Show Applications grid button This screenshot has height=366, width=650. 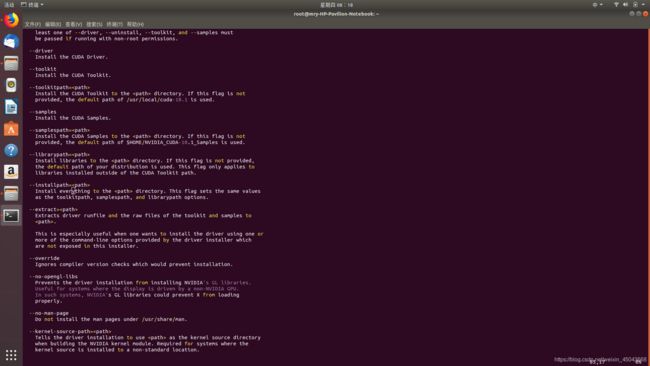coord(11,355)
